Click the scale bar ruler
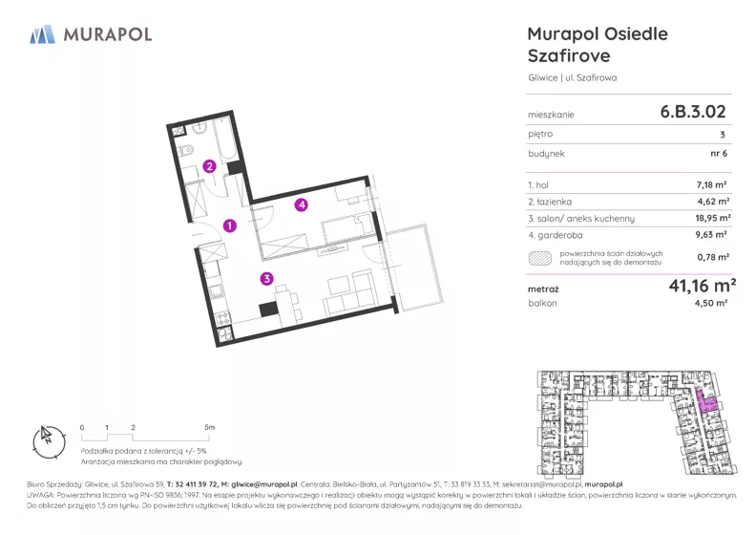756x535 pixels. pyautogui.click(x=145, y=437)
